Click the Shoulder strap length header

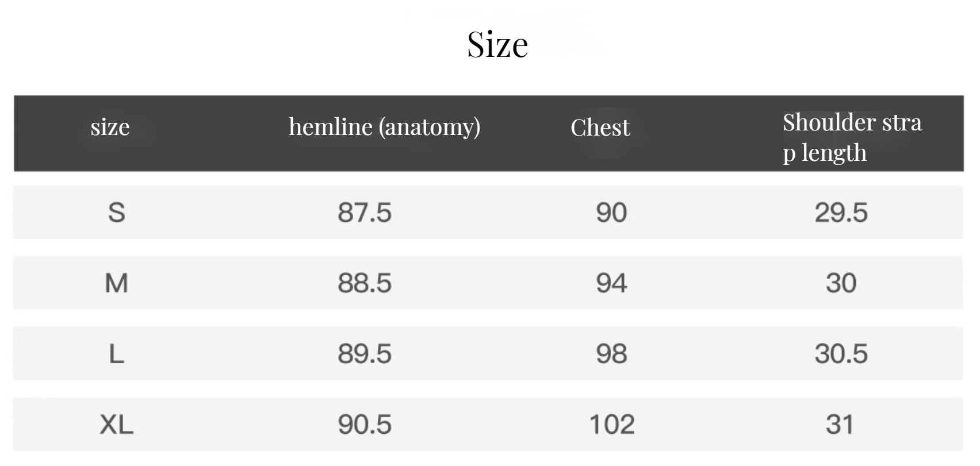tap(852, 138)
